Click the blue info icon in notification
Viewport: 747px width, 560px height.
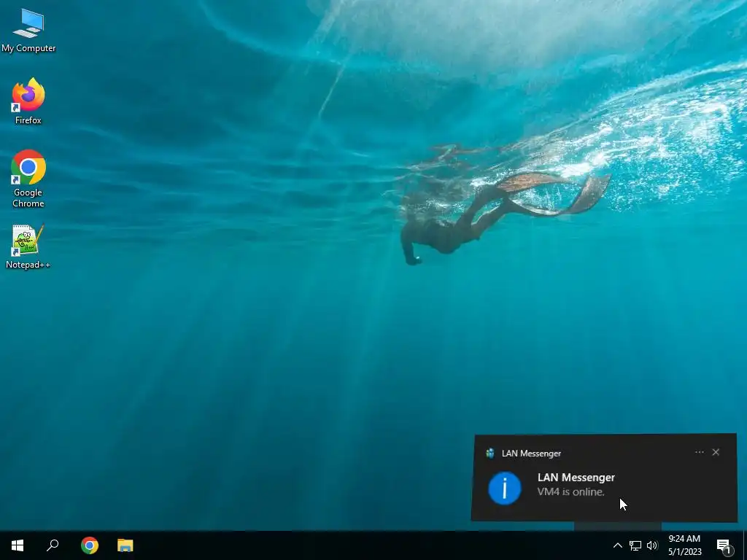[505, 488]
